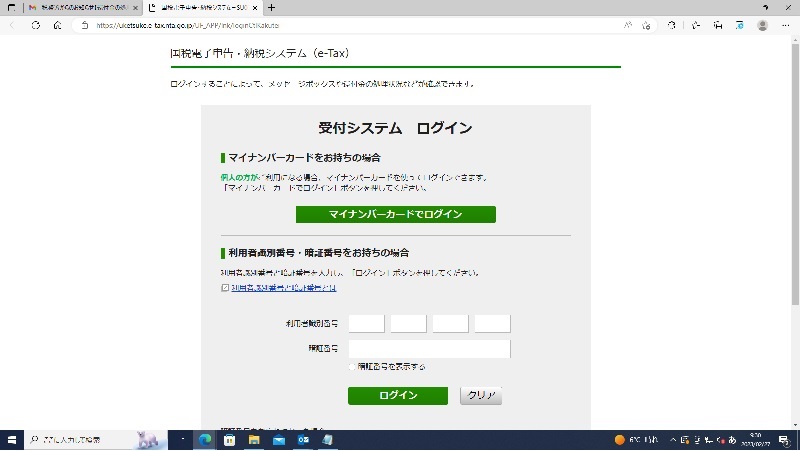Click the site info lock icon
Screen dimensions: 800x451
point(85,25)
